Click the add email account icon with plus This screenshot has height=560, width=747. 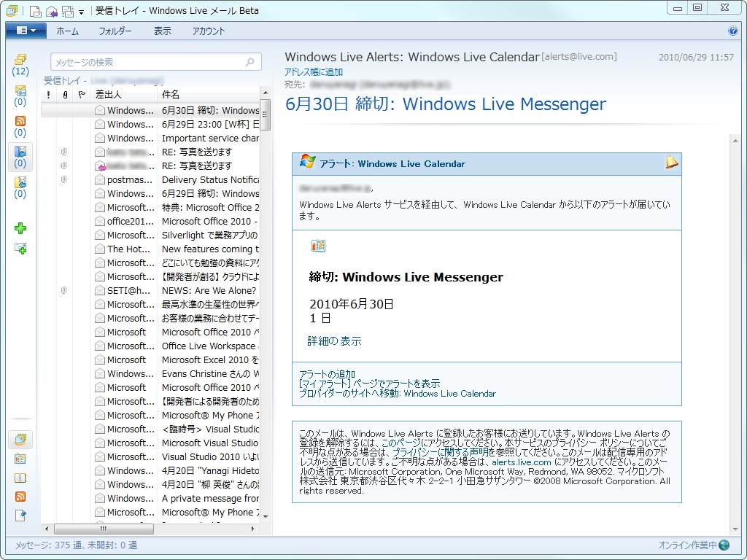point(20,248)
